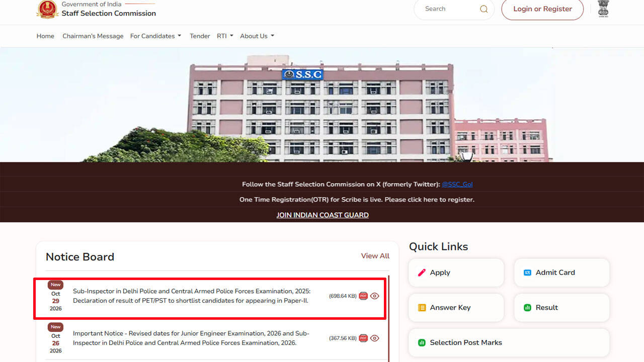Preview Revised dates notice via eye icon

coord(375,338)
